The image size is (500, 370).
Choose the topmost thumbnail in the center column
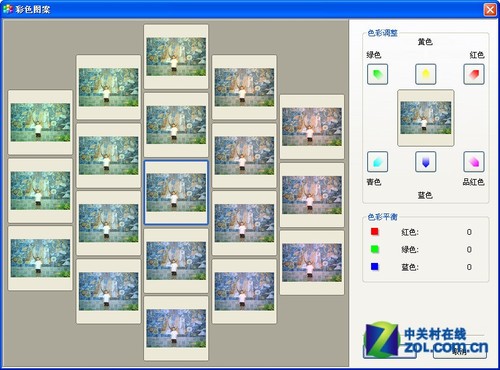(x=176, y=57)
